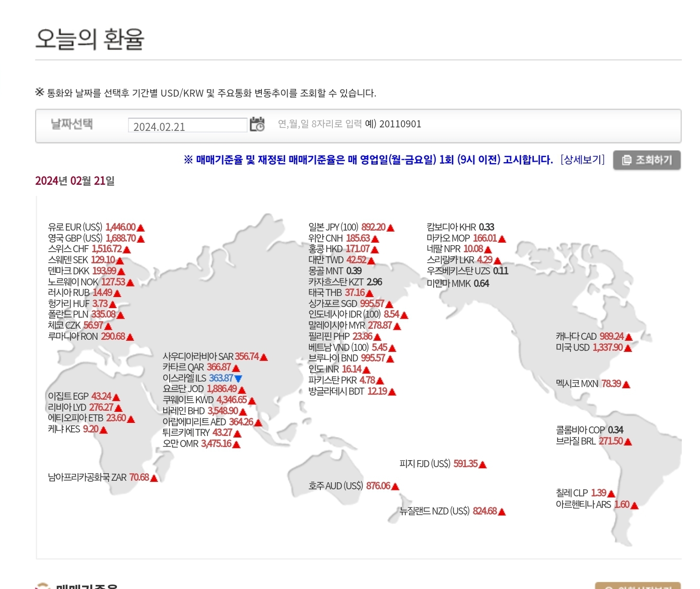This screenshot has height=589, width=700.
Task: Select 이집트 EGP rate 43.24
Action: 101,397
